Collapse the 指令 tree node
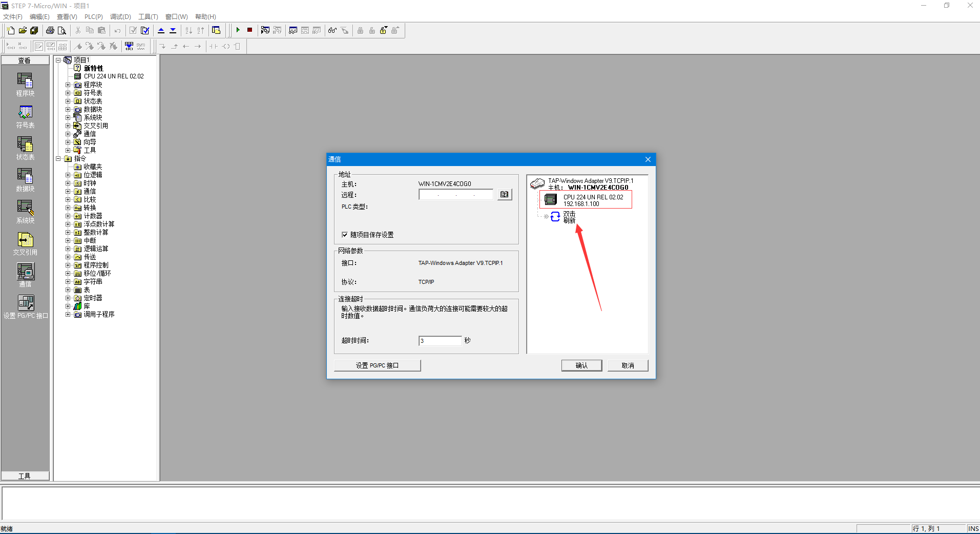 [x=58, y=158]
